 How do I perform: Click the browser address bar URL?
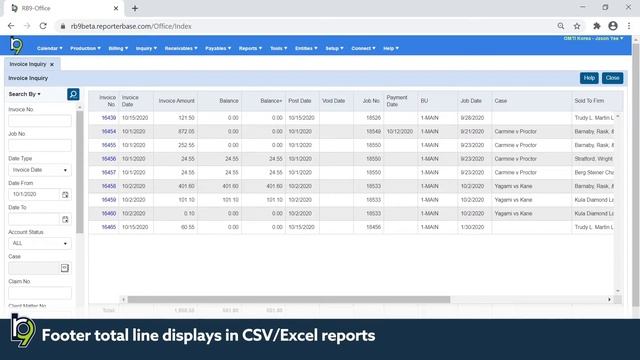[131, 26]
